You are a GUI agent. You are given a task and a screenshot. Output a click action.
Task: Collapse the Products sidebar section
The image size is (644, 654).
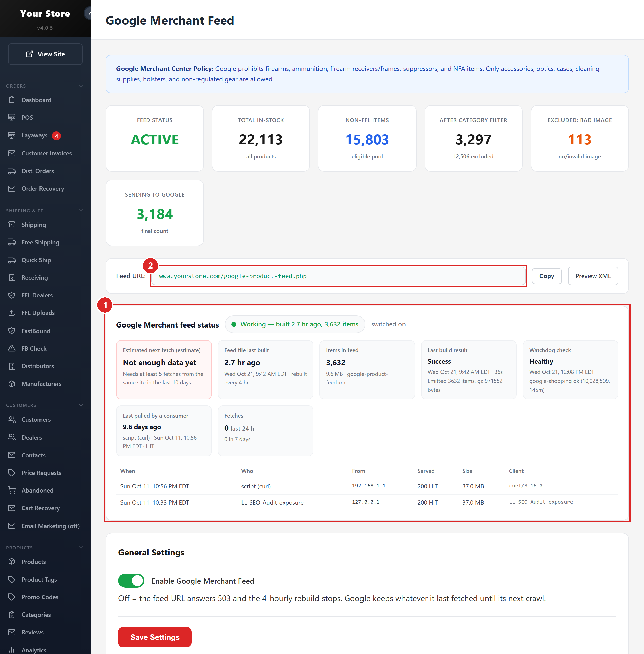(x=81, y=548)
